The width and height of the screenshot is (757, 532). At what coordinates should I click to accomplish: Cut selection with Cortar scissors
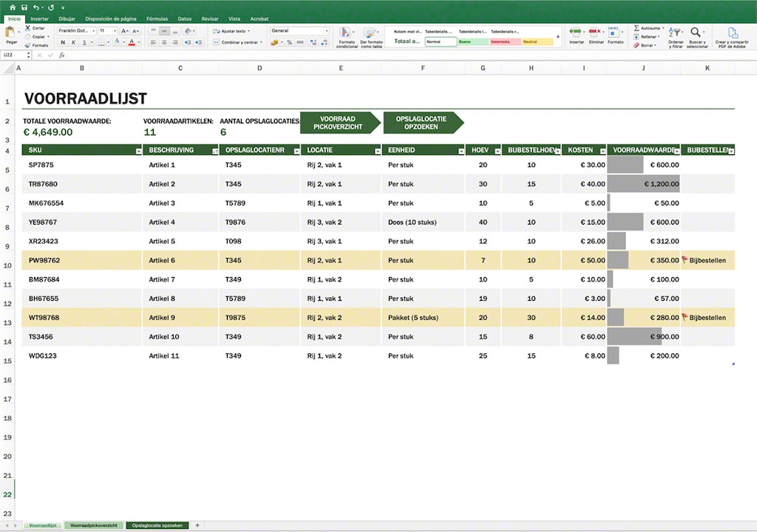[x=35, y=29]
